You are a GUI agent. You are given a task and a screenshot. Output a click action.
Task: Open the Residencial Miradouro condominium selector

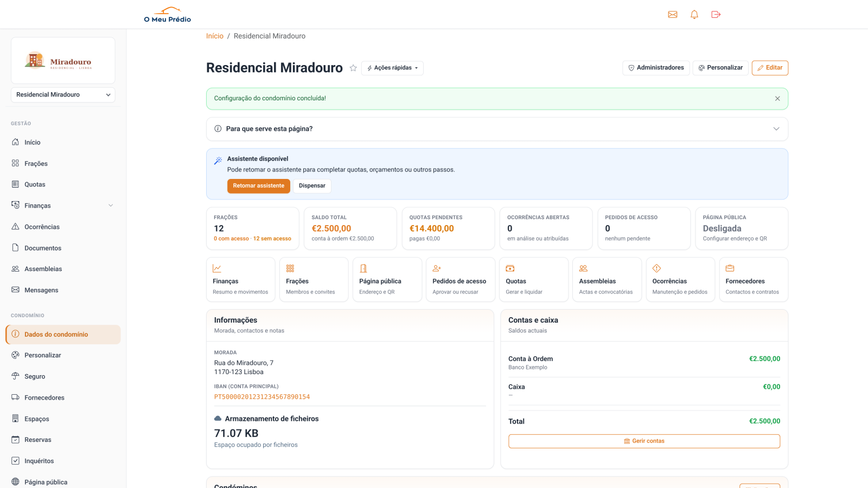pyautogui.click(x=63, y=95)
